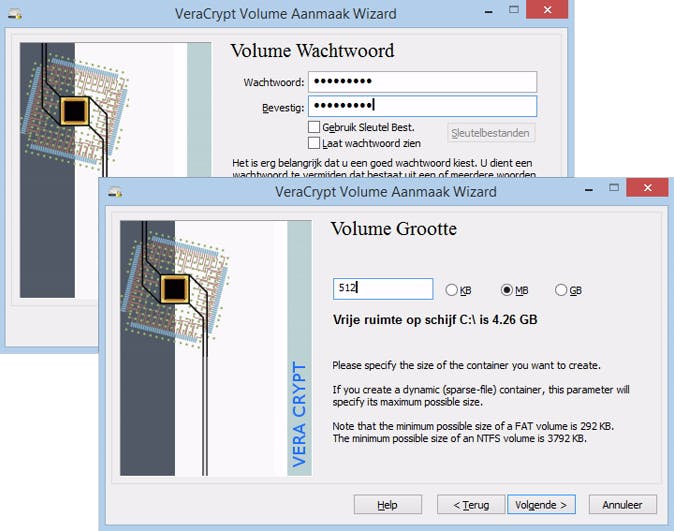674x531 pixels.
Task: Cancel wizard with Annuleer button
Action: pyautogui.click(x=623, y=505)
